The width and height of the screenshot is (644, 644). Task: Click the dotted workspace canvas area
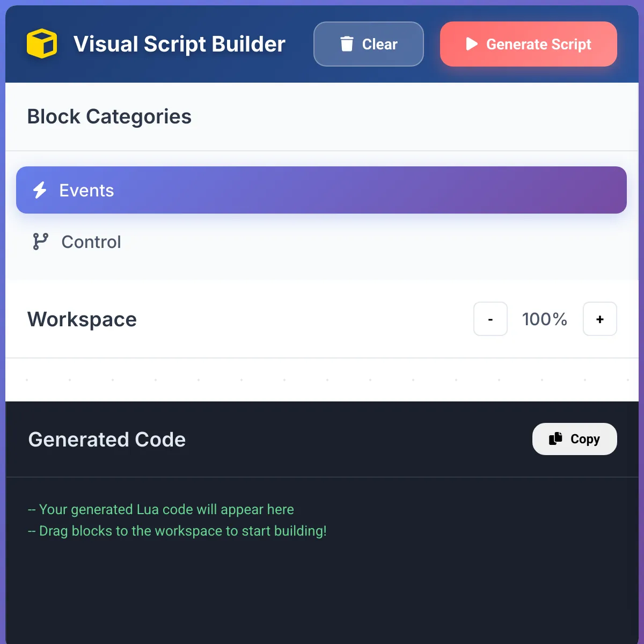(x=322, y=380)
